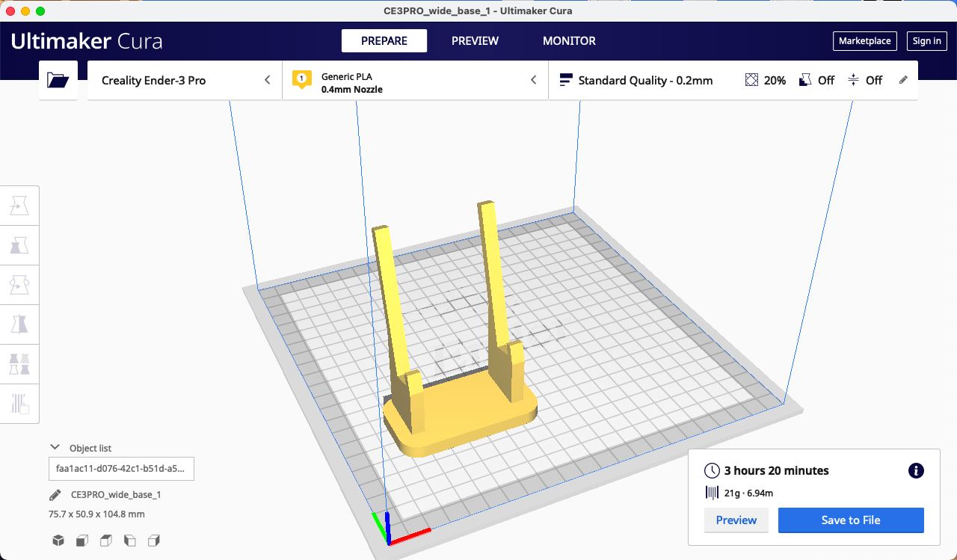Click the filament spool icon beside 21g
Viewport: 957px width, 560px height.
point(713,493)
